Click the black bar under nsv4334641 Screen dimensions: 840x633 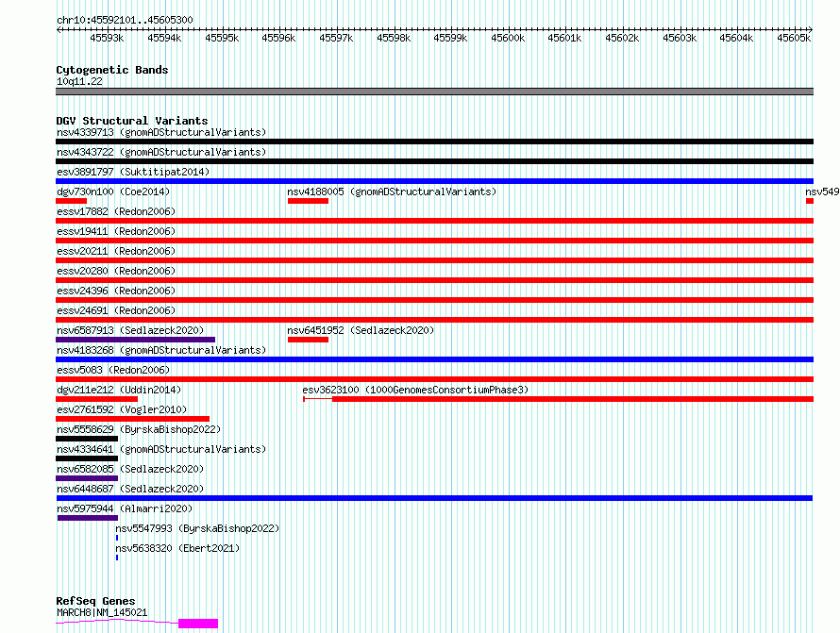[x=87, y=458]
